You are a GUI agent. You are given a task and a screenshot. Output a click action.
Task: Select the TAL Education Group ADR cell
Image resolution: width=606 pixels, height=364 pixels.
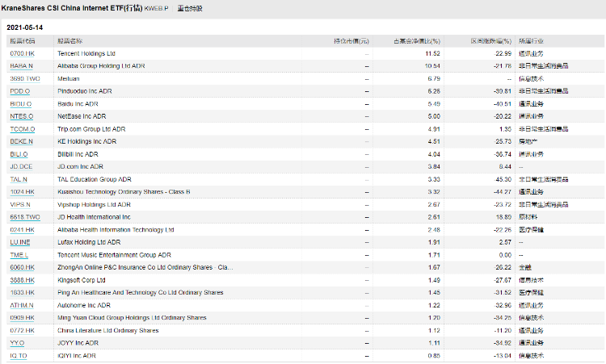(x=95, y=179)
